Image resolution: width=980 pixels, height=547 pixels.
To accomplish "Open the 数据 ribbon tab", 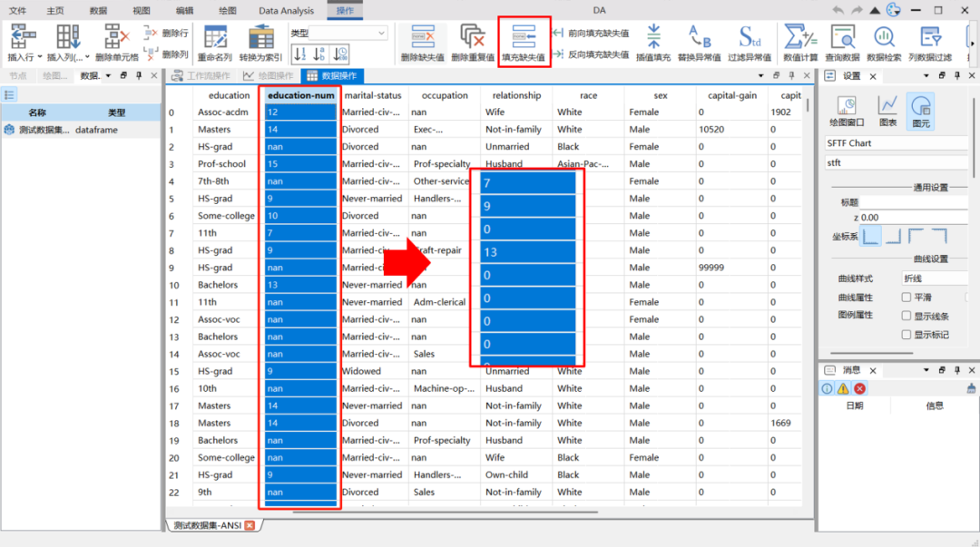I will click(x=98, y=11).
